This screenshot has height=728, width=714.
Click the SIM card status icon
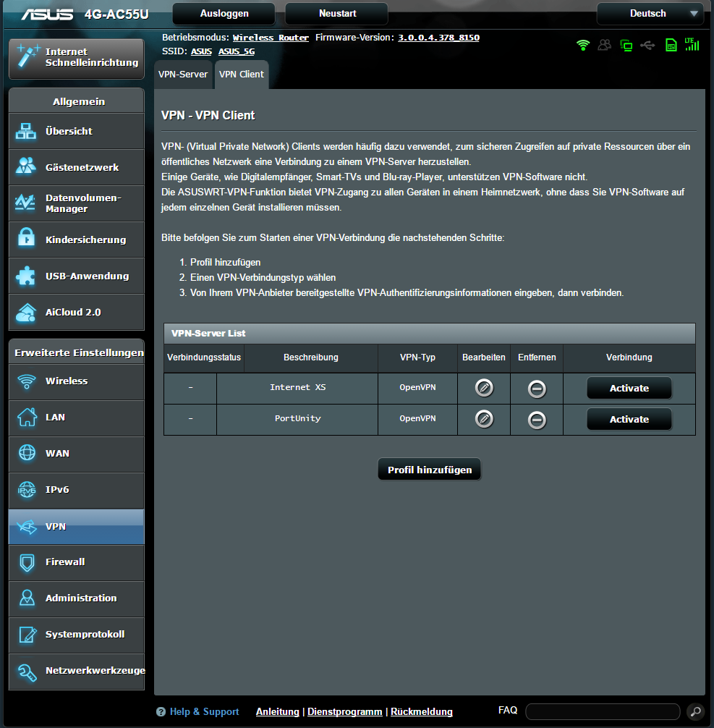(x=671, y=46)
